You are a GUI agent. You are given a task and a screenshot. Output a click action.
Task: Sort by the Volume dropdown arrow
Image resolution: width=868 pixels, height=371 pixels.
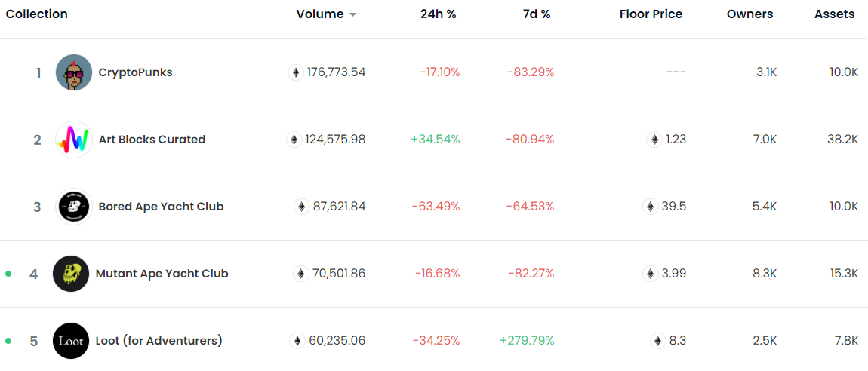pos(352,15)
